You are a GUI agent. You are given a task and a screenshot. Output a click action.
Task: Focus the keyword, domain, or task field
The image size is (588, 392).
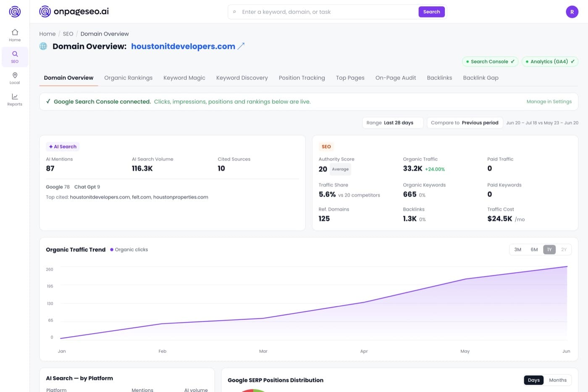(x=328, y=12)
